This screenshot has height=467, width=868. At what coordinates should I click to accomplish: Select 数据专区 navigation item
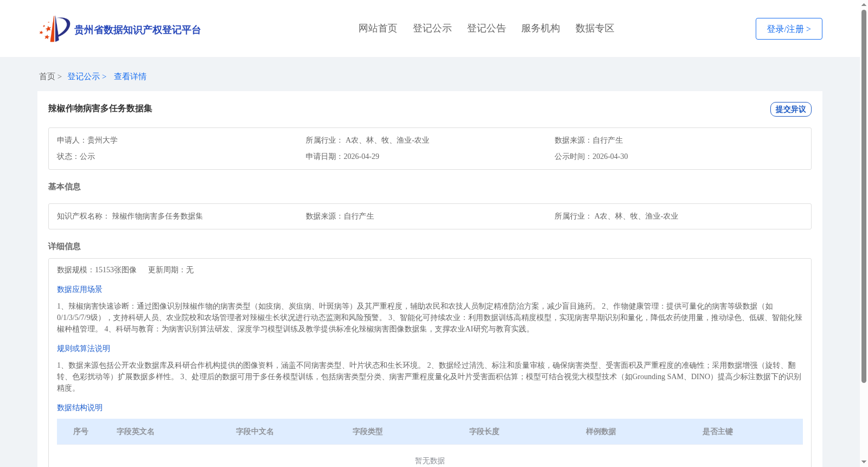595,28
